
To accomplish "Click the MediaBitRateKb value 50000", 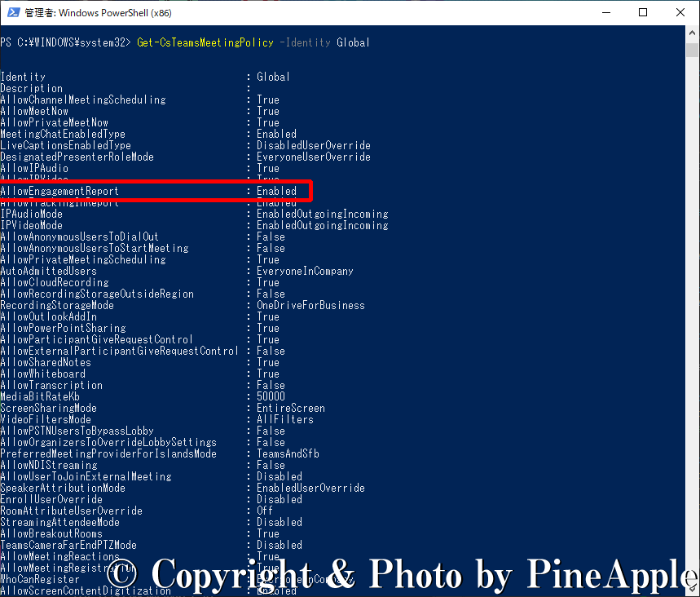I will pos(271,396).
